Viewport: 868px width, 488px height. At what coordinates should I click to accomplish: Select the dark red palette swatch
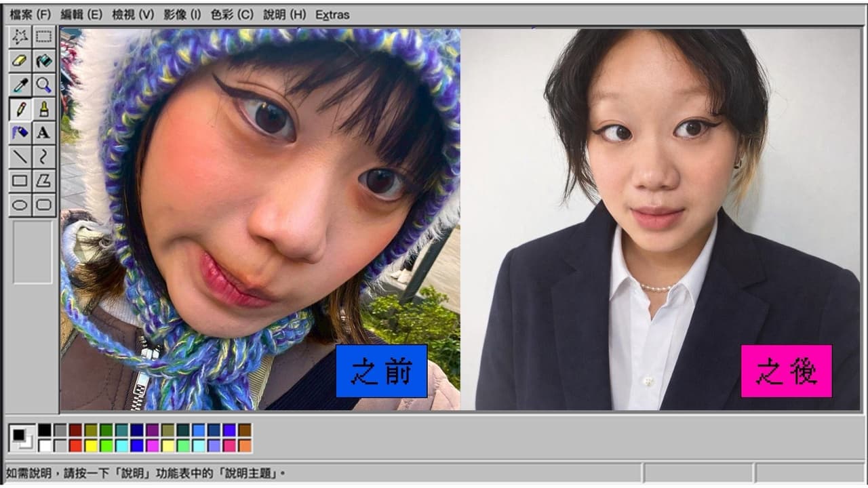tap(75, 430)
